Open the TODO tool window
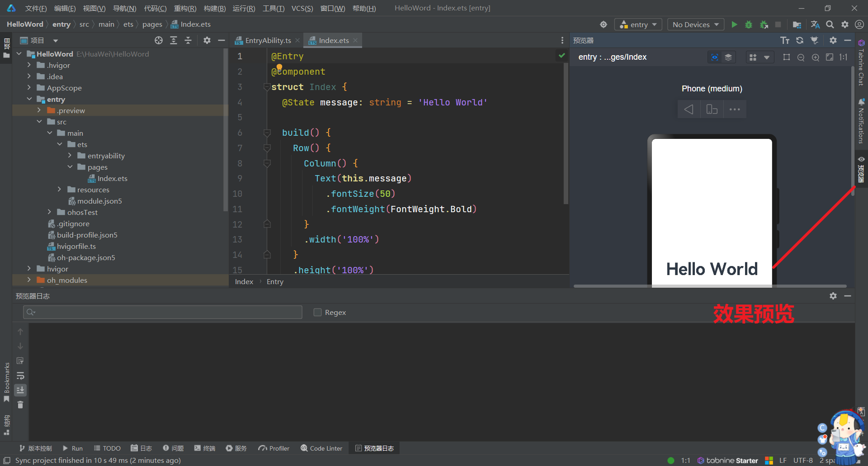The height and width of the screenshot is (466, 868). pos(107,448)
